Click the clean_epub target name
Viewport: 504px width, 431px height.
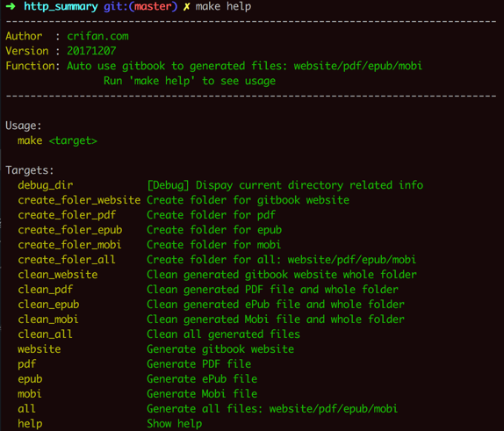[x=48, y=305]
